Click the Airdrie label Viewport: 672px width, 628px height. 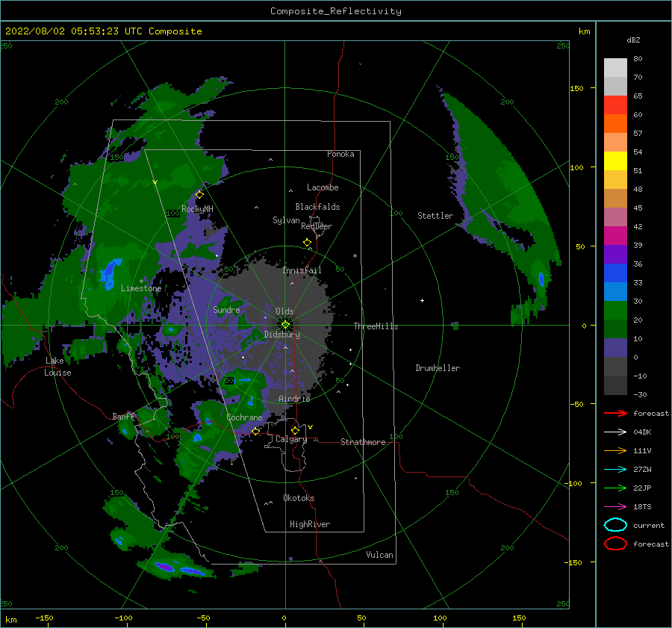click(294, 399)
